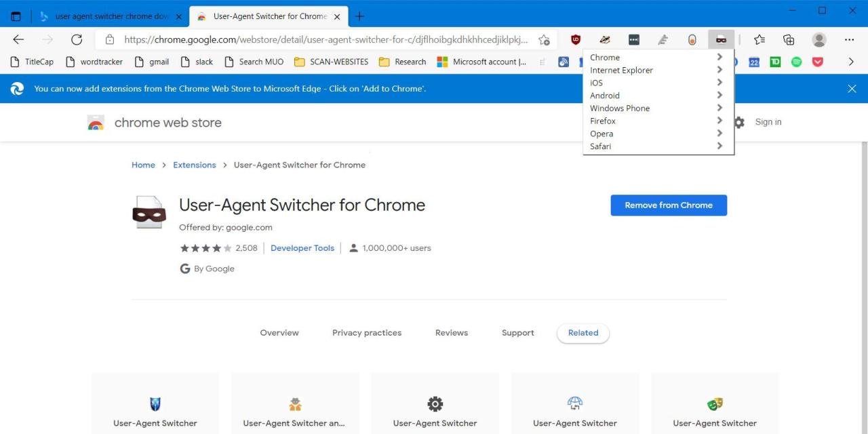
Task: Click the TD bank bookmark icon
Action: pos(775,62)
